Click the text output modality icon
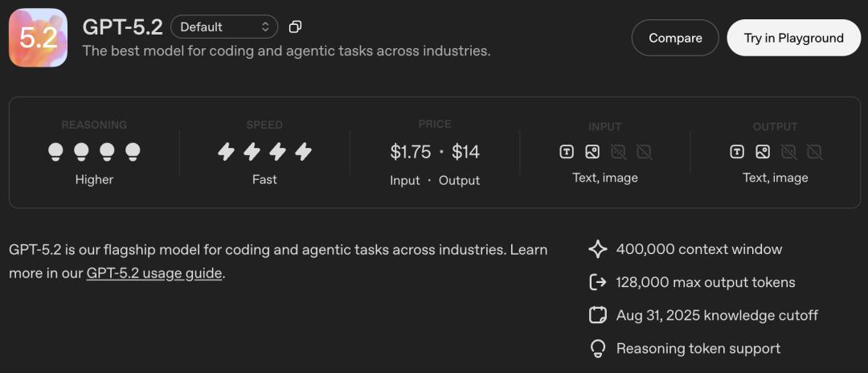This screenshot has height=373, width=868. click(x=737, y=152)
